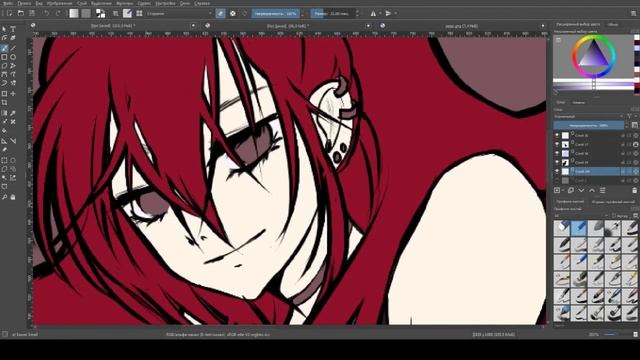Select the Bezier Curve tool
The width and height of the screenshot is (640, 360).
[4, 75]
